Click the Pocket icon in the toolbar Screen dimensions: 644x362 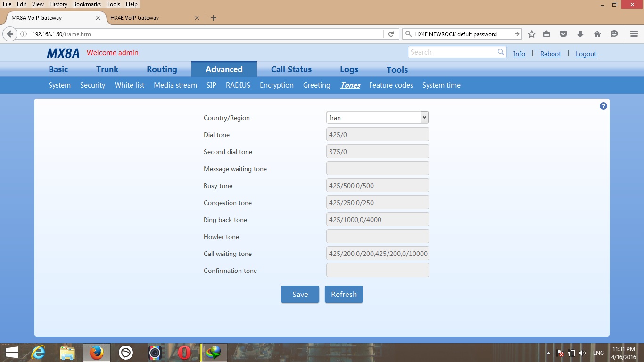point(563,34)
